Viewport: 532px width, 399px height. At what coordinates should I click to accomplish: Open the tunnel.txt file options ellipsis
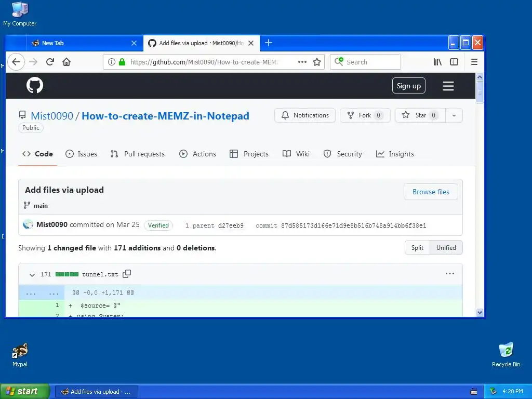[x=449, y=273]
